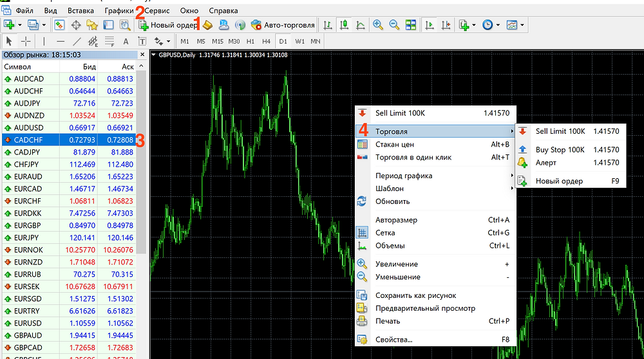
Task: Select the Fibonacci retracement tool
Action: (x=109, y=41)
